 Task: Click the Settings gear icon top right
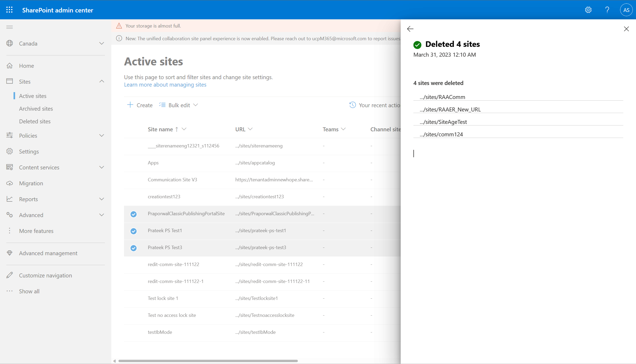(588, 10)
